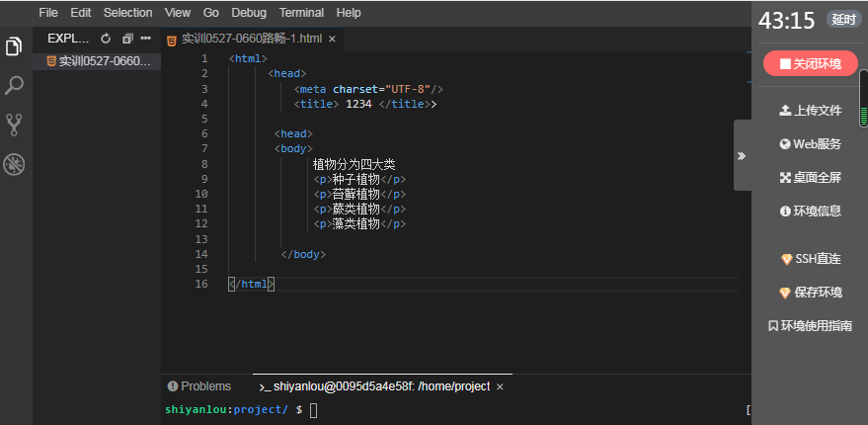The image size is (868, 425).
Task: Click the 延时 extend time button
Action: click(844, 20)
